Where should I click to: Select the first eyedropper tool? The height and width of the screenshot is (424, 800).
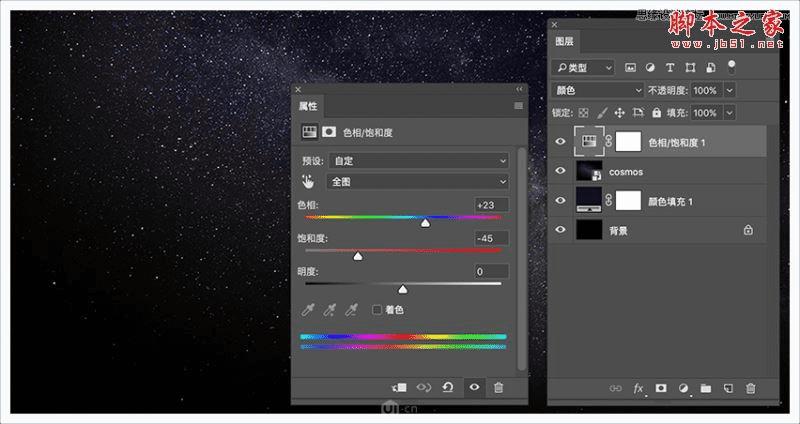[308, 310]
